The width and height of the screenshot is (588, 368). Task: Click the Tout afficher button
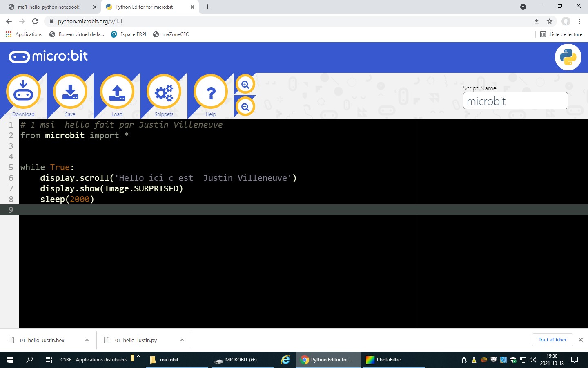(x=552, y=340)
